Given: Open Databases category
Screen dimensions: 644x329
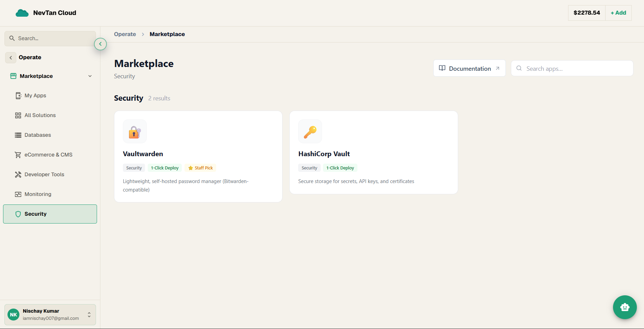Looking at the screenshot, I should coord(50,135).
